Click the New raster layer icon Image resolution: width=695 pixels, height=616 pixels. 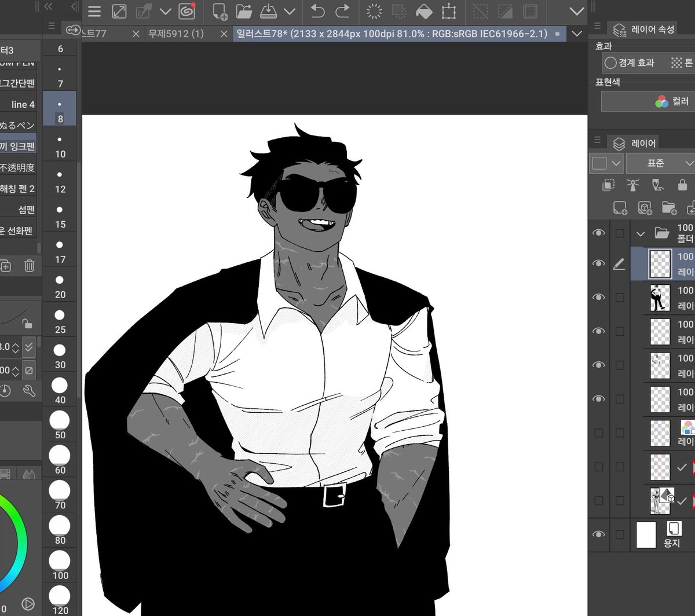(x=620, y=207)
